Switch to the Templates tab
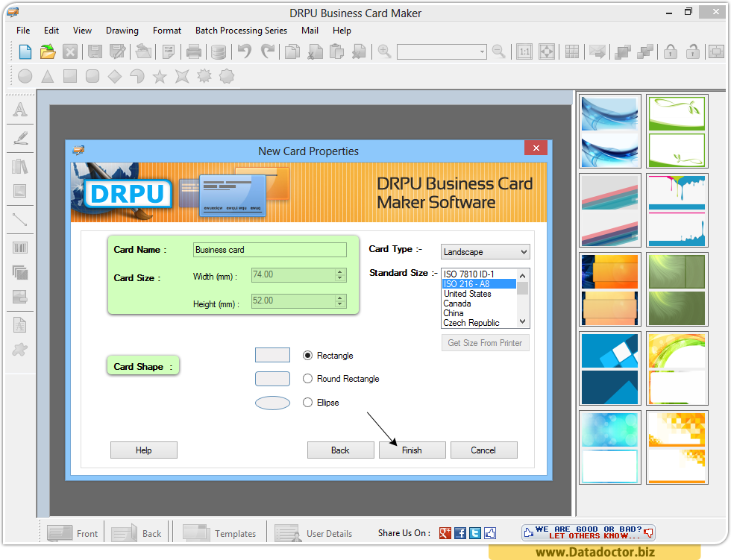Image resolution: width=731 pixels, height=560 pixels. point(219,533)
